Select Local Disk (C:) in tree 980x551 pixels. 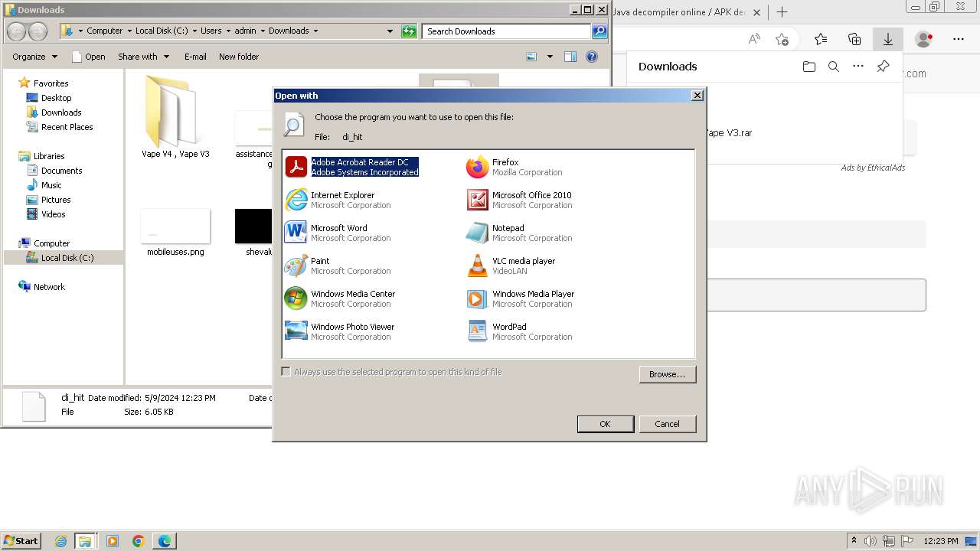(60, 258)
